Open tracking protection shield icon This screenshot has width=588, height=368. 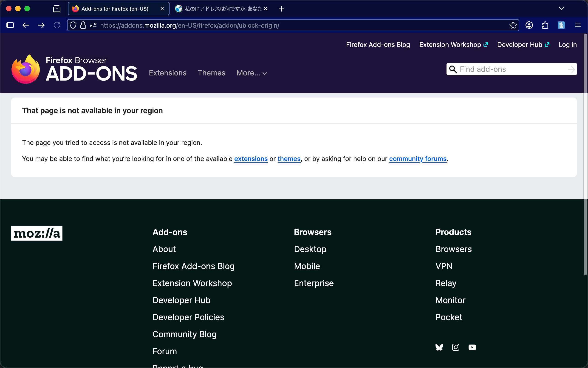73,25
